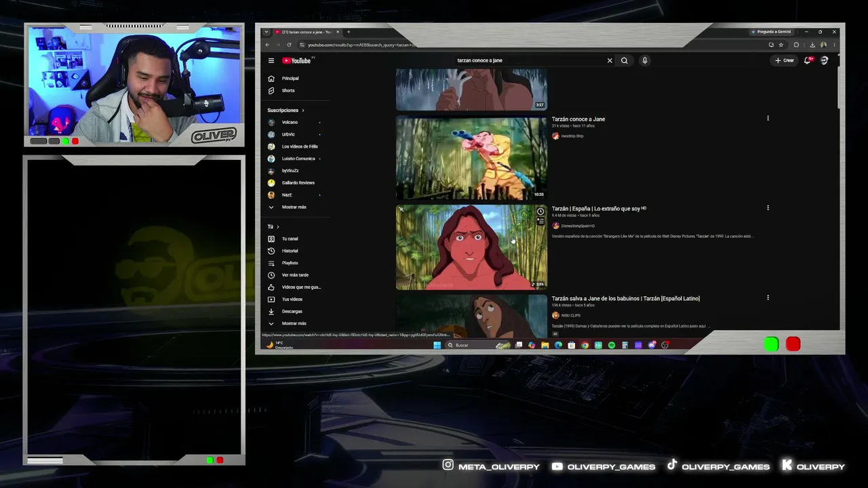This screenshot has width=868, height=488.
Task: Click the magnifier search button
Action: [625, 60]
